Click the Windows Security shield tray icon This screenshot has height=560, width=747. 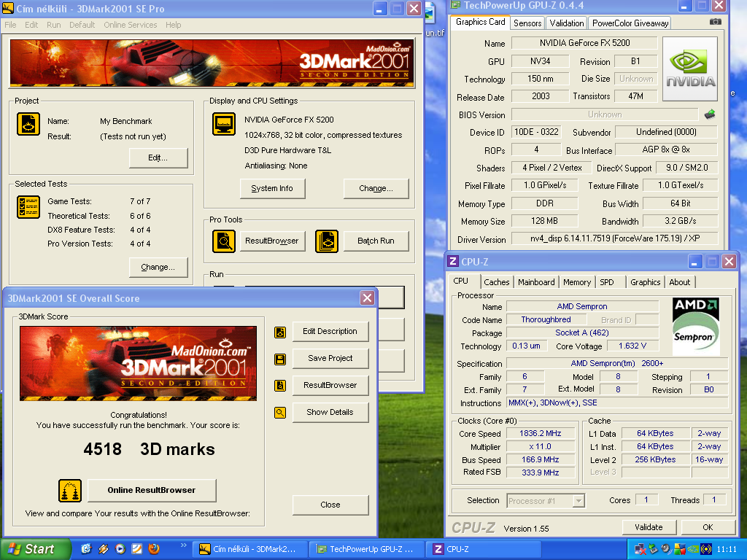click(x=680, y=549)
